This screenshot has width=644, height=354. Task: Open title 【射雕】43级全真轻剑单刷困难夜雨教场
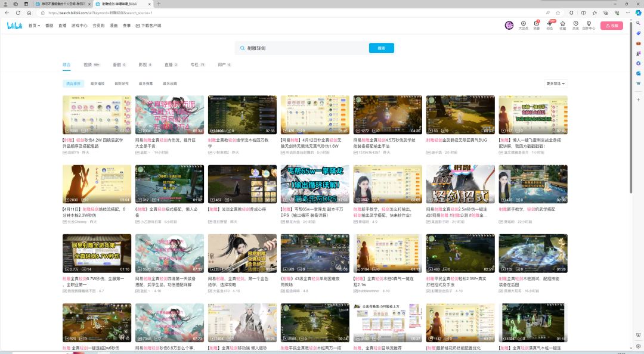point(310,281)
